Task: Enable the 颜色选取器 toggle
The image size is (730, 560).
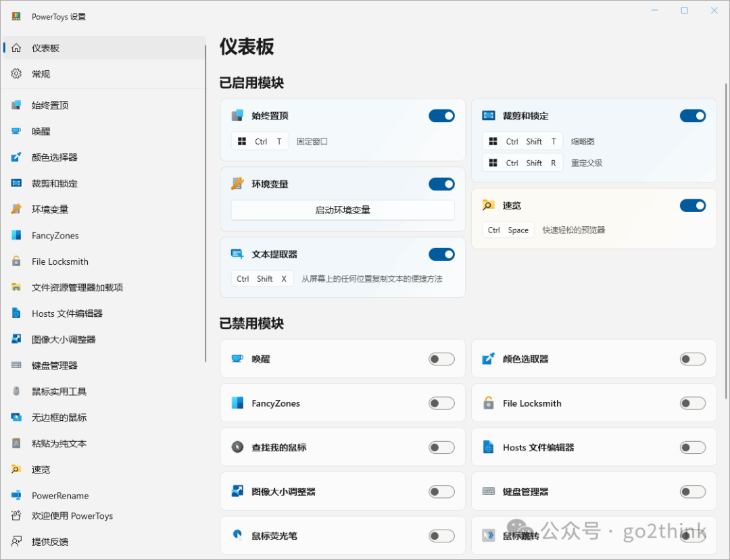Action: pos(693,359)
